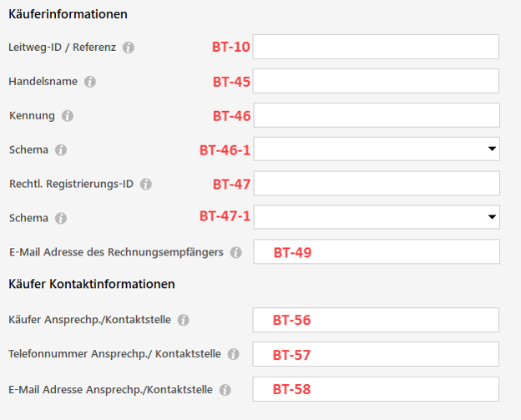Click the Rechtl. Registrierungs-ID input field
Viewport: 521px width, 420px height.
[376, 184]
